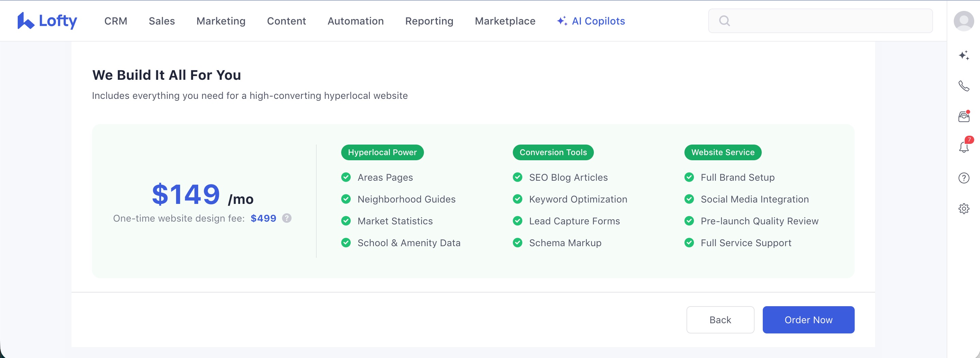Screen dimensions: 980x358
Task: Open the phone dialer icon
Action: tap(963, 86)
